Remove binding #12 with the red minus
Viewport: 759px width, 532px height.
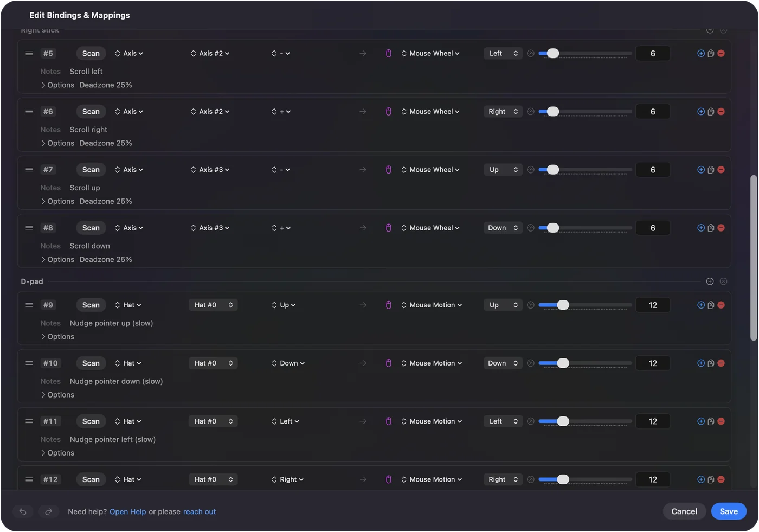point(721,479)
